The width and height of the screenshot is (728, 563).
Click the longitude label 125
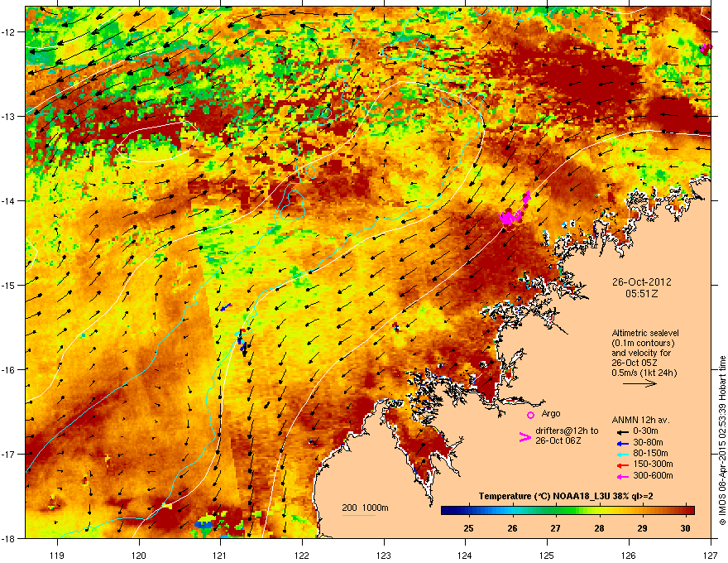click(547, 555)
